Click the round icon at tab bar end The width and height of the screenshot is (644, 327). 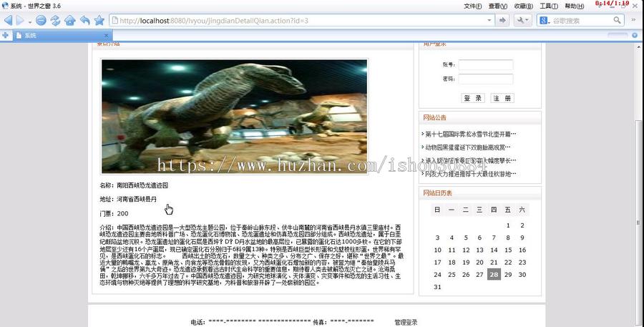coord(635,36)
